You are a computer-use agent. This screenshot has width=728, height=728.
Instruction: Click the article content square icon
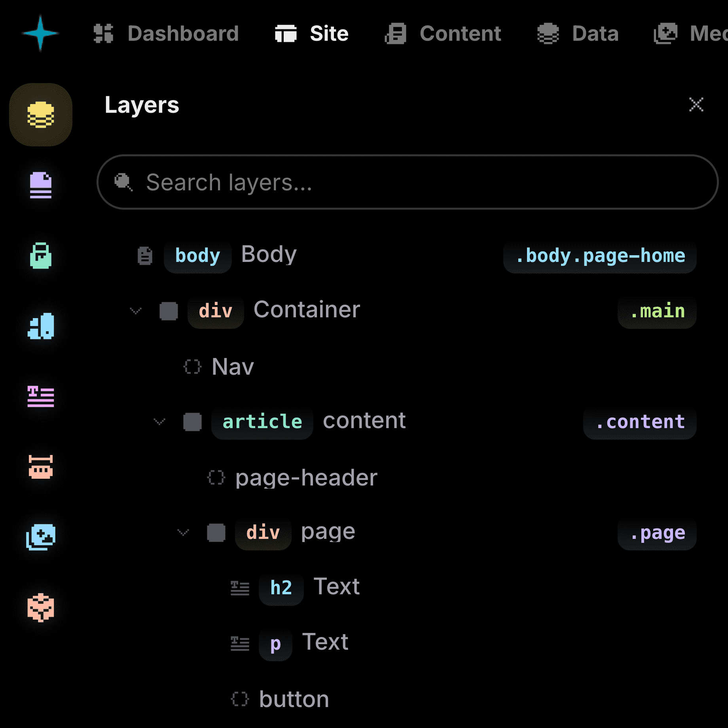pos(192,422)
